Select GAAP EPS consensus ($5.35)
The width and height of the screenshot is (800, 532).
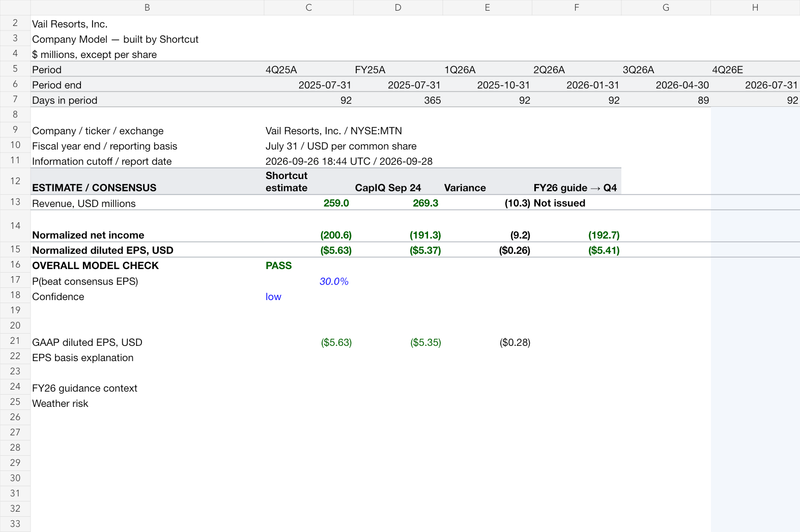click(x=398, y=342)
